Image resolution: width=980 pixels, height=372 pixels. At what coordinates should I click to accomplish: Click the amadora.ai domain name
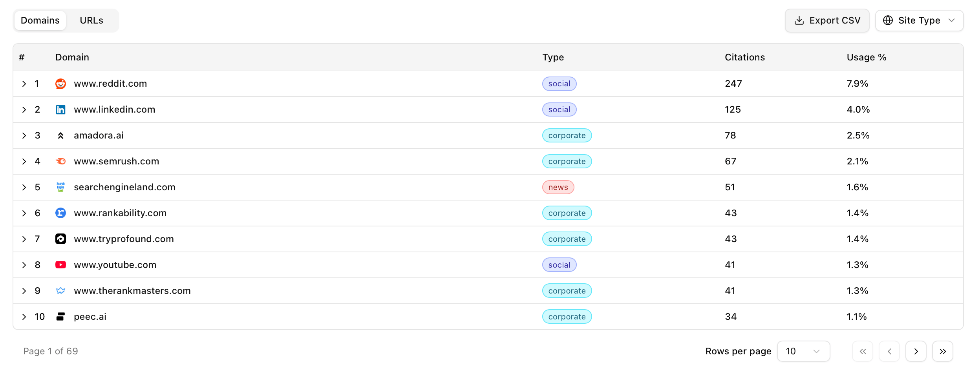(99, 135)
